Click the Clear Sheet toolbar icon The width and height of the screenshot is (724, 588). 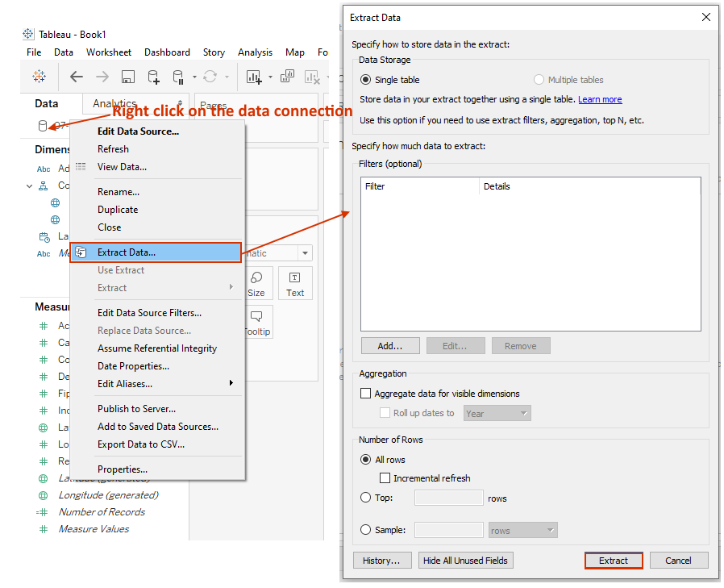point(312,77)
